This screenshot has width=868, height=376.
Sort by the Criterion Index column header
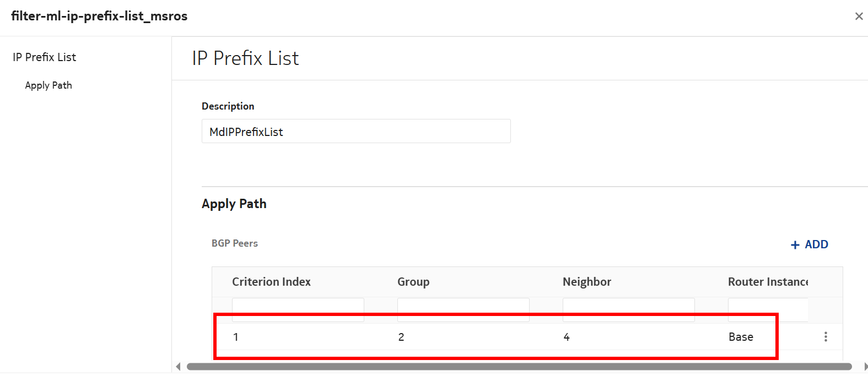[x=271, y=282]
